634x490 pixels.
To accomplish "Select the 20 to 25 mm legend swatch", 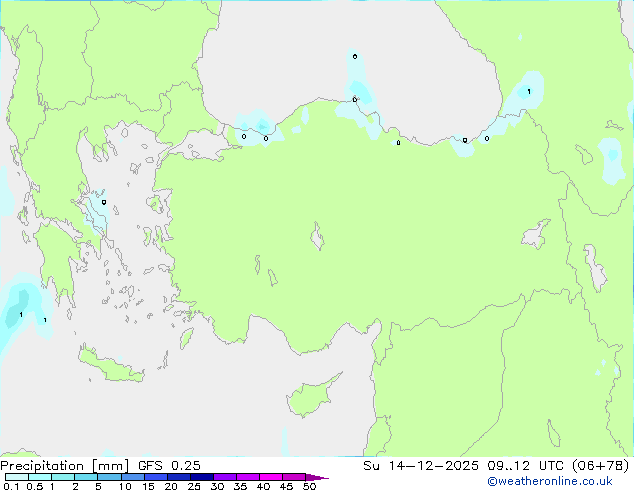I will [x=178, y=477].
